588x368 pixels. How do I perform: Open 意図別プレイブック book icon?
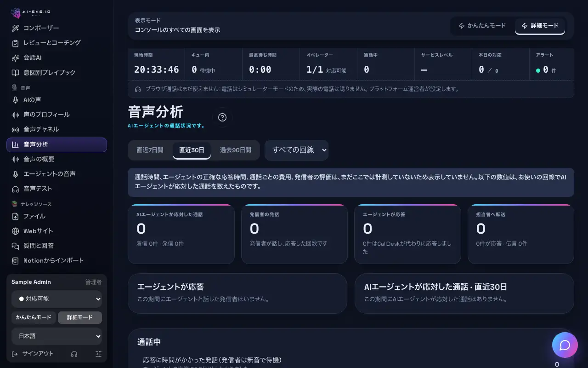[15, 73]
